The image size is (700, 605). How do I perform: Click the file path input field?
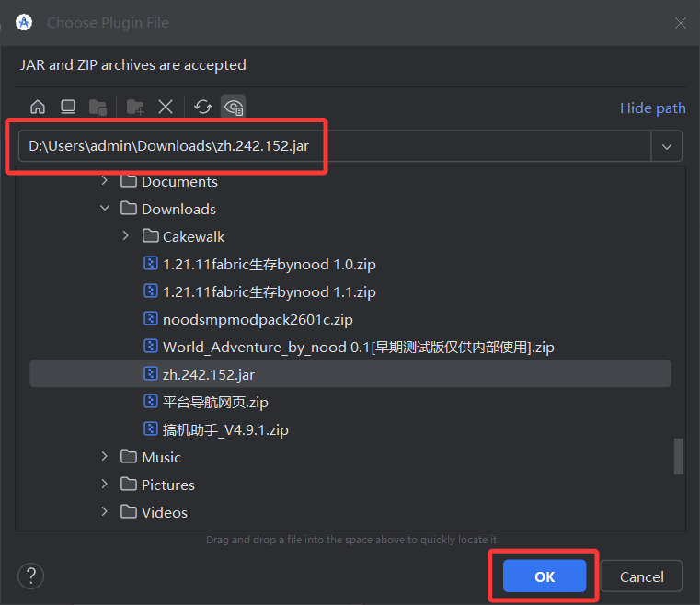331,146
